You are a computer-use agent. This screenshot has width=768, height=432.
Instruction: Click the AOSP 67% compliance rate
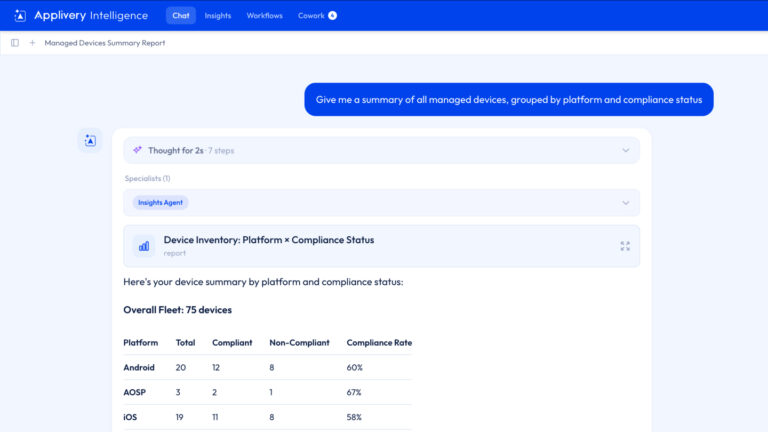pos(354,392)
